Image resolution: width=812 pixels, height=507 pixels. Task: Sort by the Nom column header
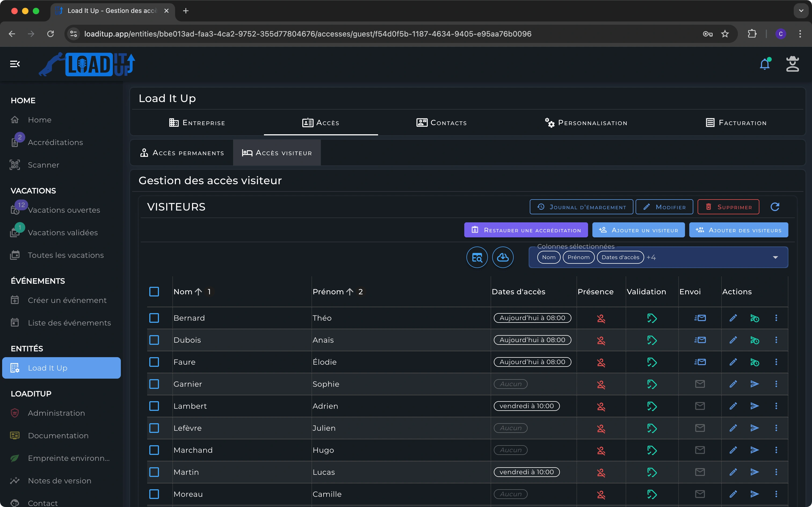click(183, 291)
